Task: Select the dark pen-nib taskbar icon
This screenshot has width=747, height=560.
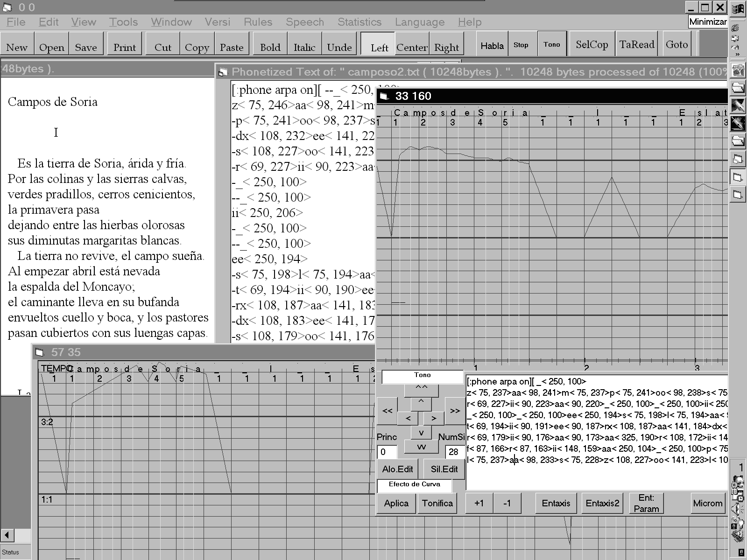Action: click(738, 124)
